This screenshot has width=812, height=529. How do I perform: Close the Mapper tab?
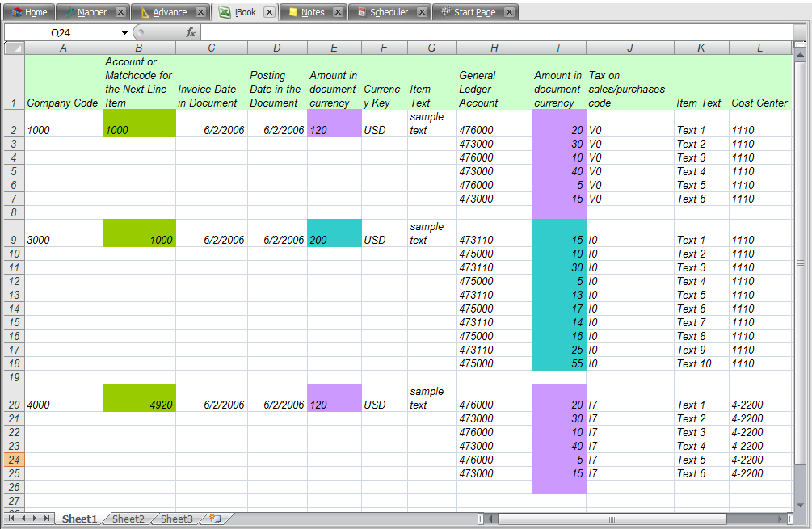(120, 12)
